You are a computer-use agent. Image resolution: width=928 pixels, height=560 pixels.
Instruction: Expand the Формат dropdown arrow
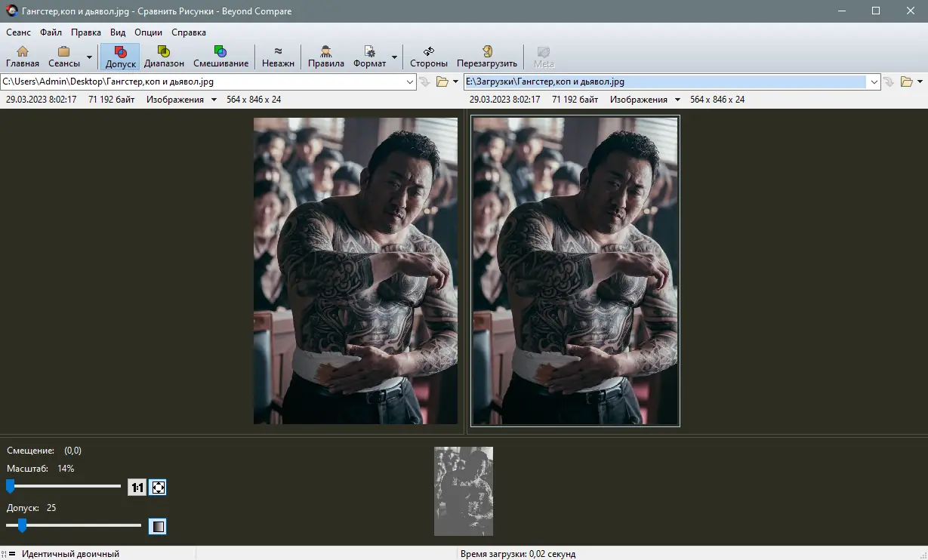coord(394,57)
